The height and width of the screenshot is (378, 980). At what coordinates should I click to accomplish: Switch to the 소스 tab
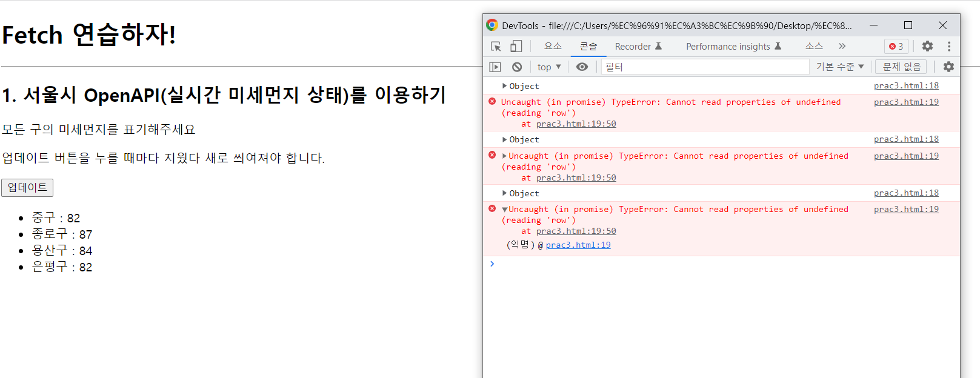pyautogui.click(x=814, y=47)
